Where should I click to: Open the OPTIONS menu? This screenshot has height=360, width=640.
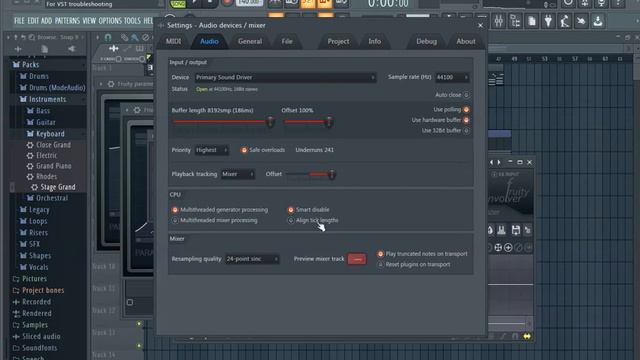[x=110, y=21]
